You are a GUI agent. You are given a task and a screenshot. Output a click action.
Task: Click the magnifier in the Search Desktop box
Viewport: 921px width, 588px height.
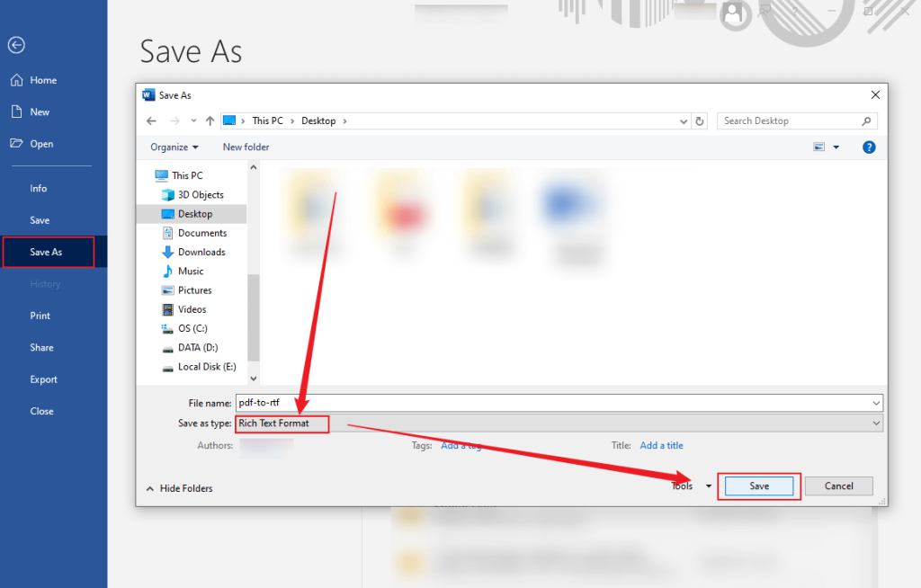click(865, 120)
